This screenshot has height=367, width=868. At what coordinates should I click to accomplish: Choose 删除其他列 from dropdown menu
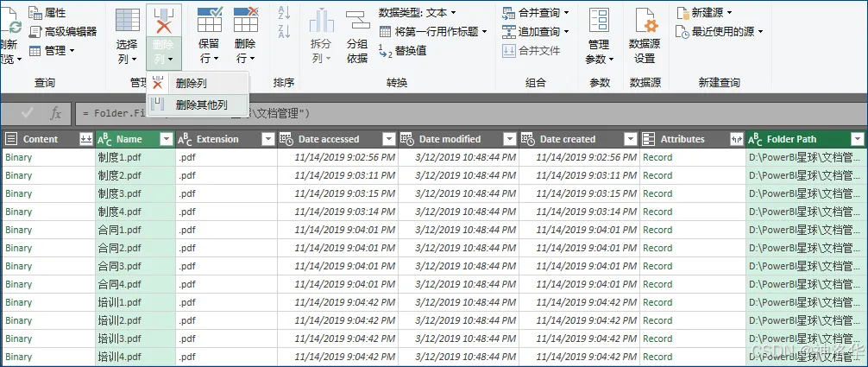click(x=198, y=104)
